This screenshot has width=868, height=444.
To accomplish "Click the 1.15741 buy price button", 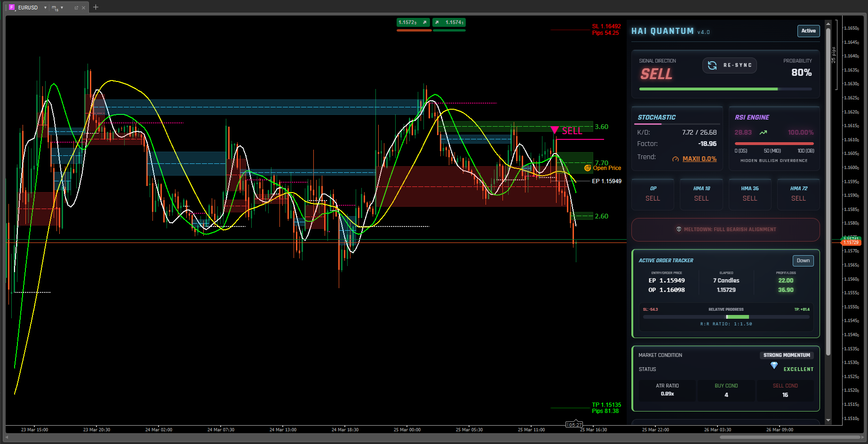I will tap(449, 23).
